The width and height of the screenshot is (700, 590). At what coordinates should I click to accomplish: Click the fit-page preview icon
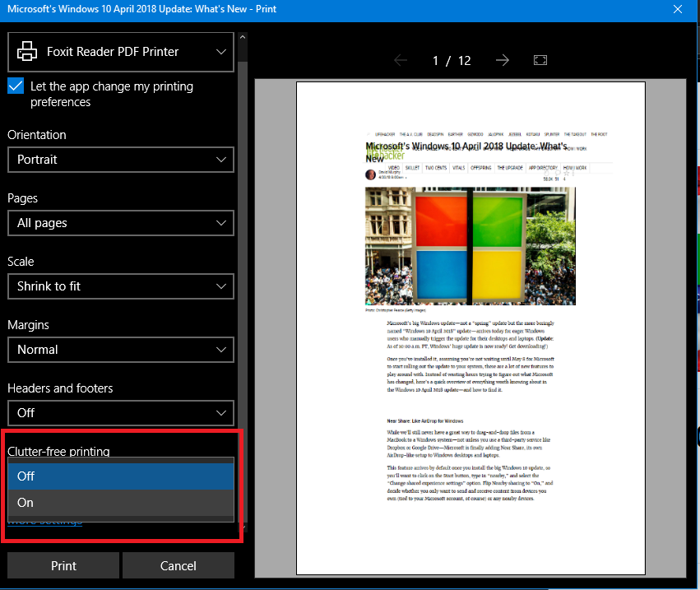[540, 61]
